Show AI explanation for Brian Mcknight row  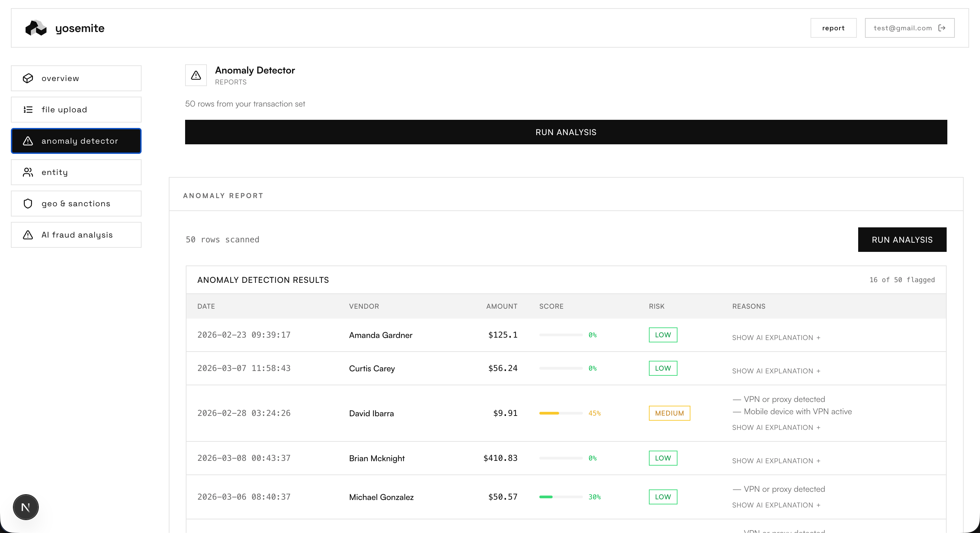[776, 461]
